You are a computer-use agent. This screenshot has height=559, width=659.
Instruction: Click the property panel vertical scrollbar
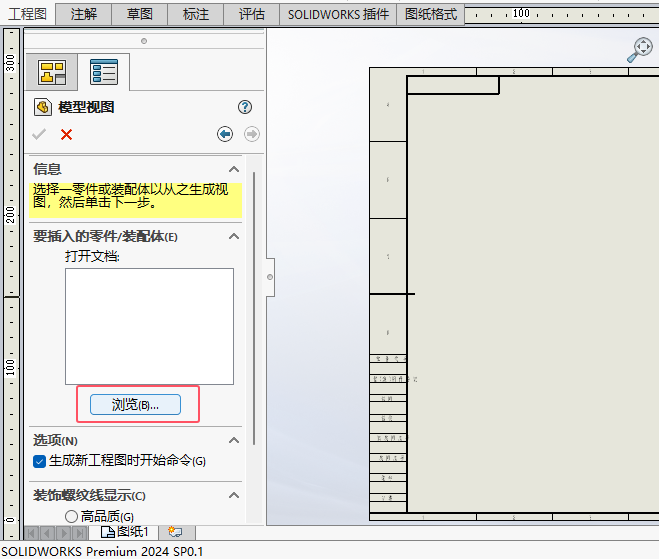[254, 308]
